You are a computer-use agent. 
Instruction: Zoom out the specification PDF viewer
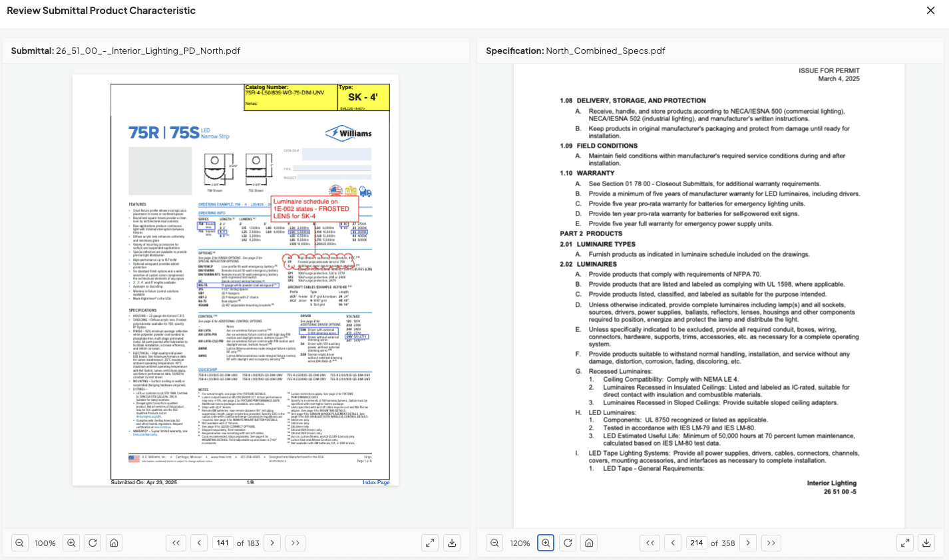(x=494, y=543)
